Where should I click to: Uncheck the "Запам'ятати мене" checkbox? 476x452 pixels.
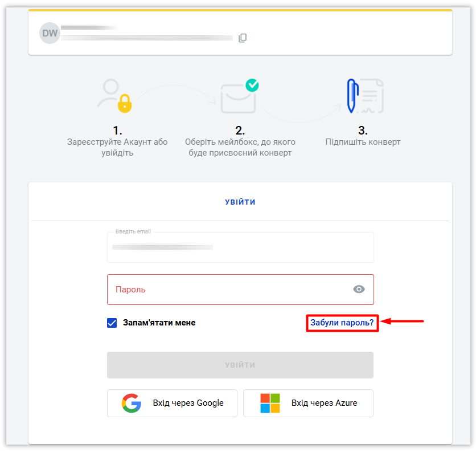pos(112,323)
